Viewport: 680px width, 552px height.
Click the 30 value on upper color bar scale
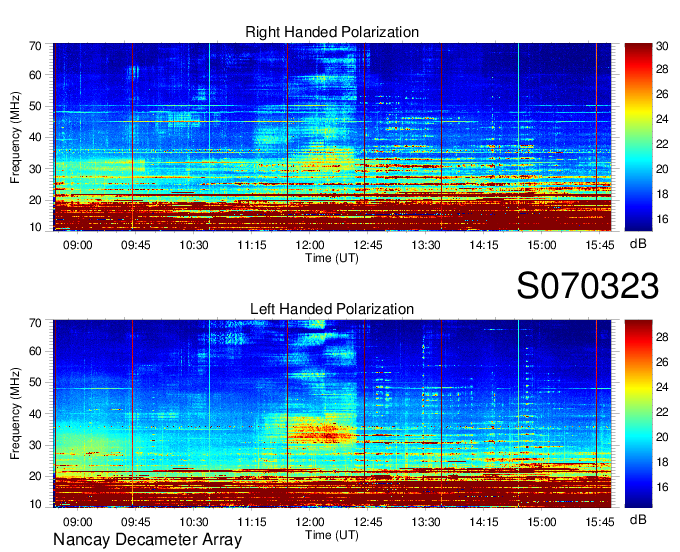coord(662,46)
